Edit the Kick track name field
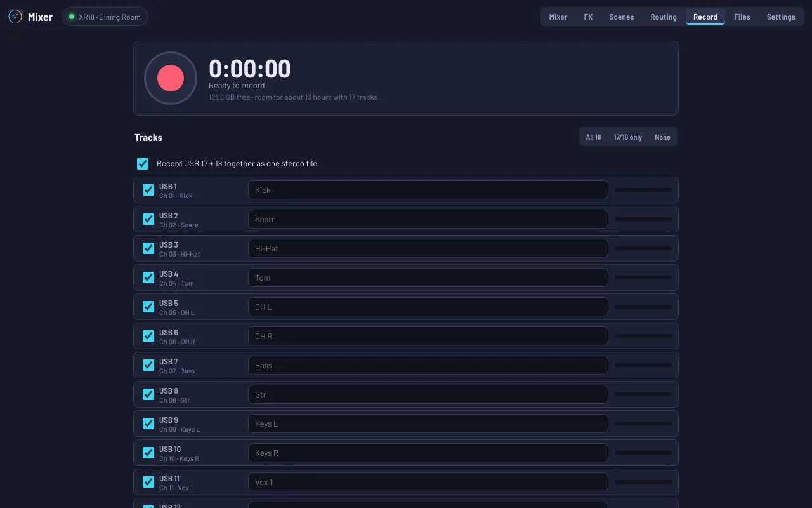The image size is (812, 508). pos(428,190)
